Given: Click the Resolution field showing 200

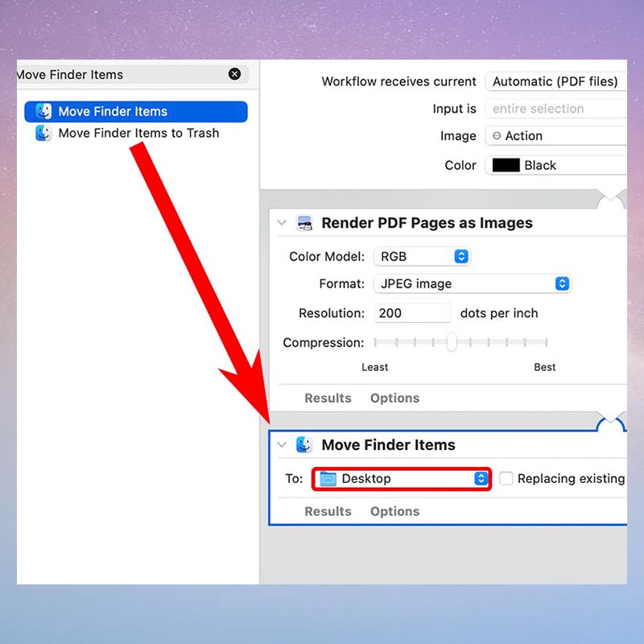Looking at the screenshot, I should [x=412, y=313].
